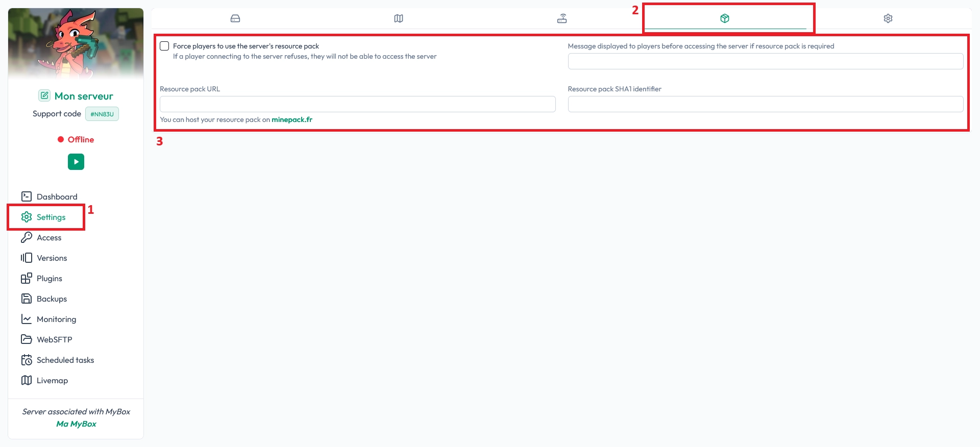Focus the Resource pack SHA1 identifier field
Screen dimensions: 980x447
pos(765,104)
